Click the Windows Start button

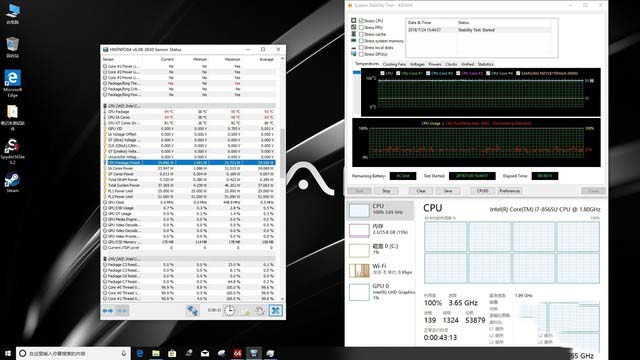[8, 353]
